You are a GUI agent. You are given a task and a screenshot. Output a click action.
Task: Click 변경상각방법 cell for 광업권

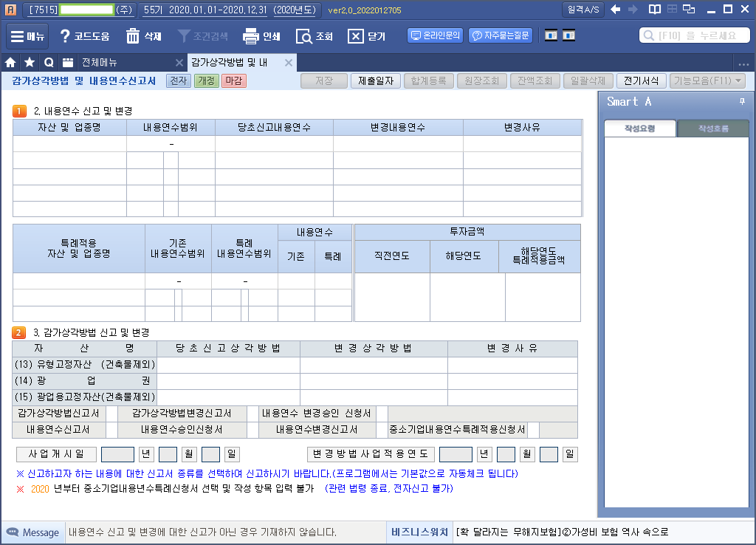374,381
